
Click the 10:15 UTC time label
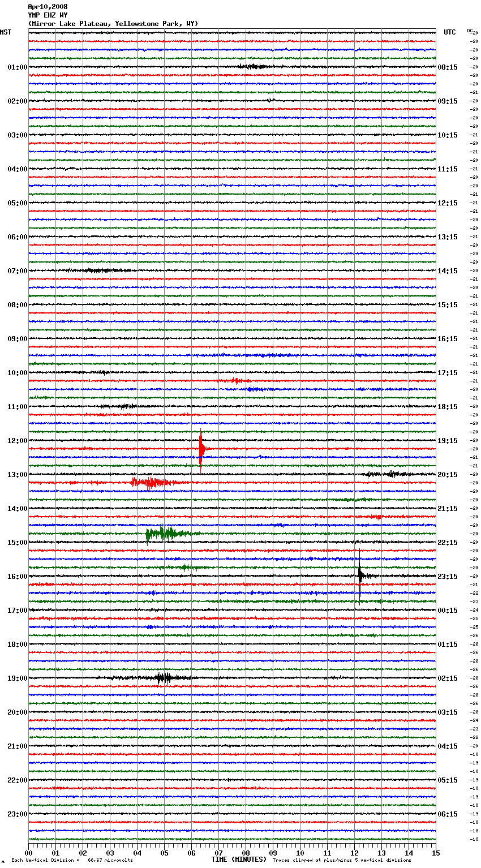(x=448, y=135)
